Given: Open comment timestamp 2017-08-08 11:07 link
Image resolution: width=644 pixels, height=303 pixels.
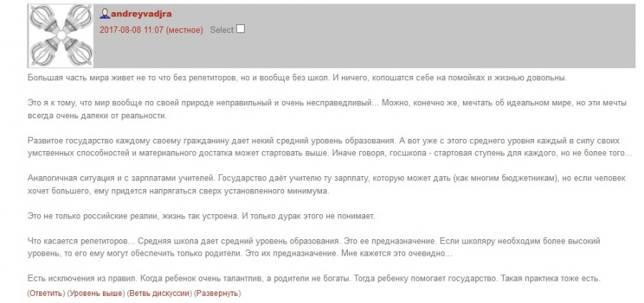Looking at the screenshot, I should 151,30.
